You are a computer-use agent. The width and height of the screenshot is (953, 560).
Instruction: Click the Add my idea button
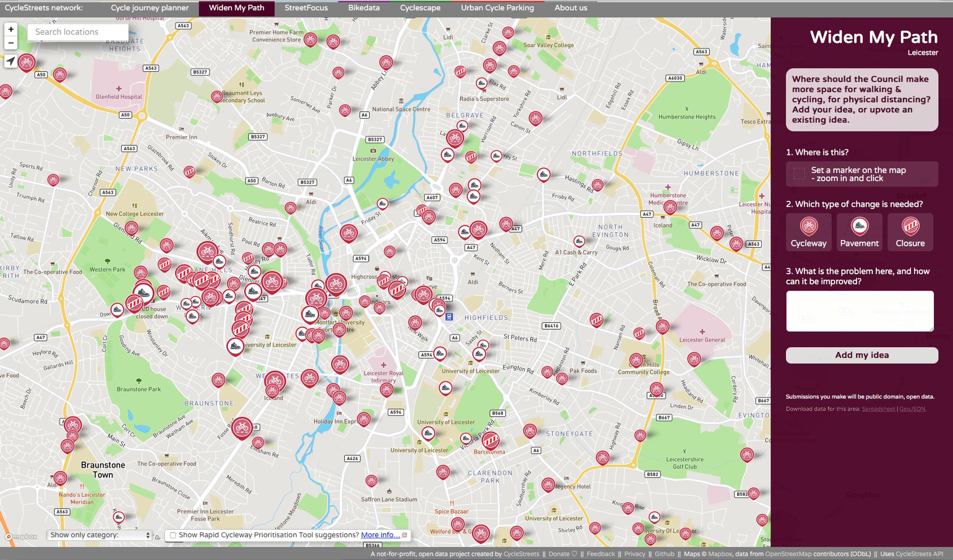coord(862,355)
